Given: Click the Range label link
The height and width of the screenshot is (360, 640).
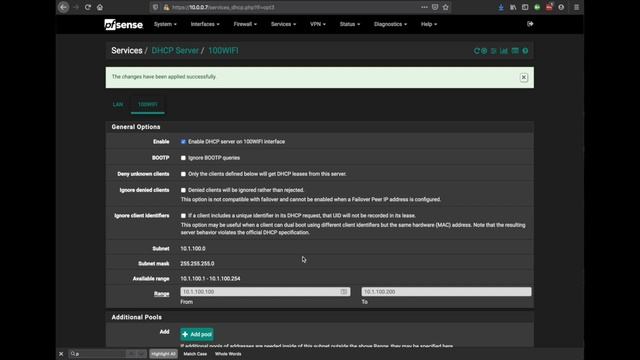Looking at the screenshot, I should [x=162, y=294].
